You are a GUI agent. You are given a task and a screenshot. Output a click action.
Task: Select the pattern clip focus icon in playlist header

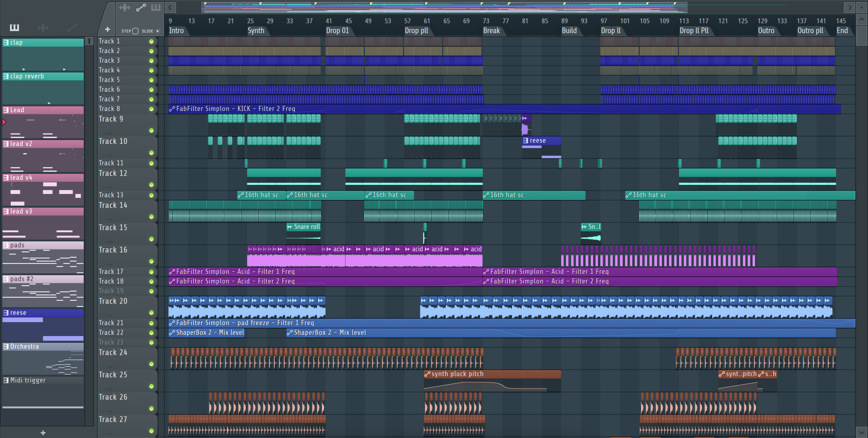tap(156, 7)
